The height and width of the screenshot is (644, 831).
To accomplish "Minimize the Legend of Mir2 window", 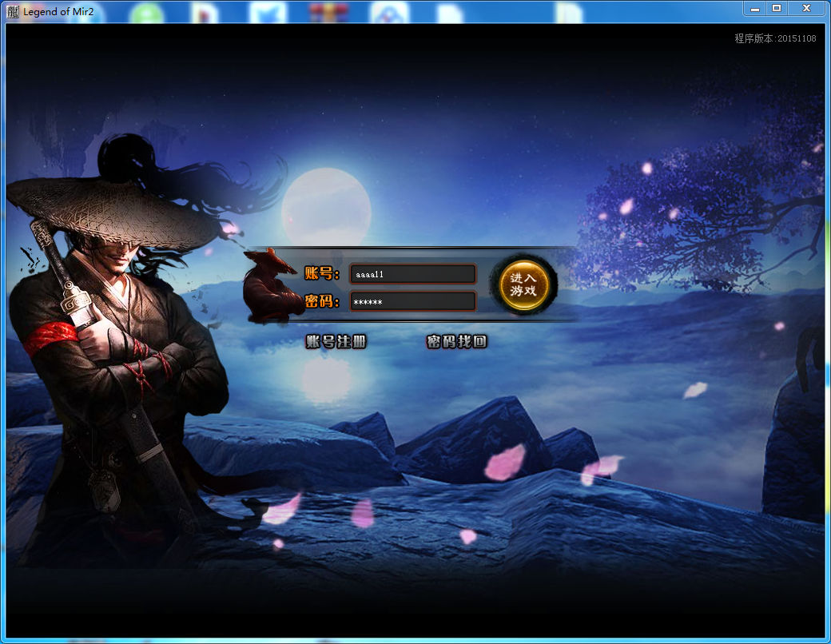I will pos(754,9).
